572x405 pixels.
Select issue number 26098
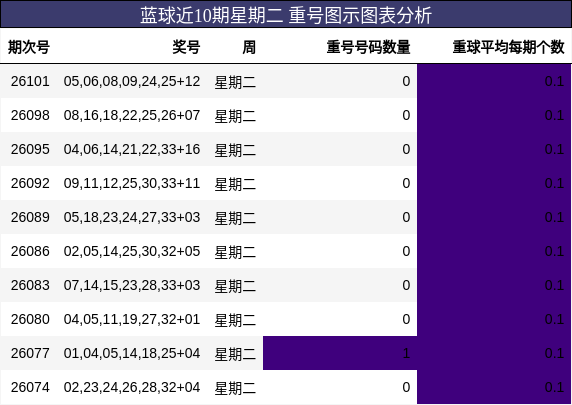coord(30,115)
